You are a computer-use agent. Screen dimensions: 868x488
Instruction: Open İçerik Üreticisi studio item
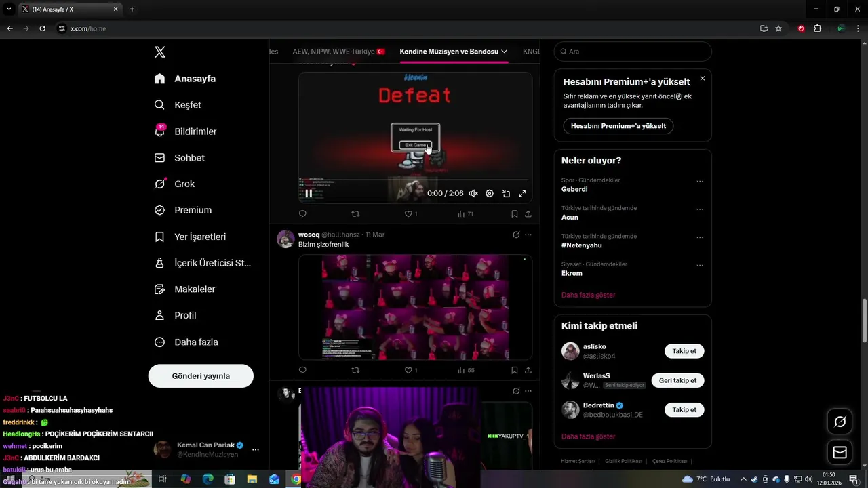[x=203, y=263]
